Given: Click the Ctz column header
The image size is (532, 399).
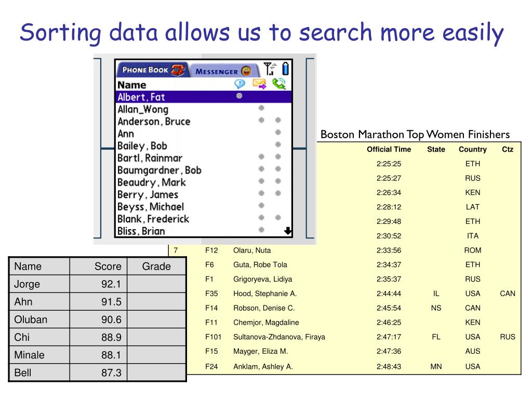Looking at the screenshot, I should (508, 149).
